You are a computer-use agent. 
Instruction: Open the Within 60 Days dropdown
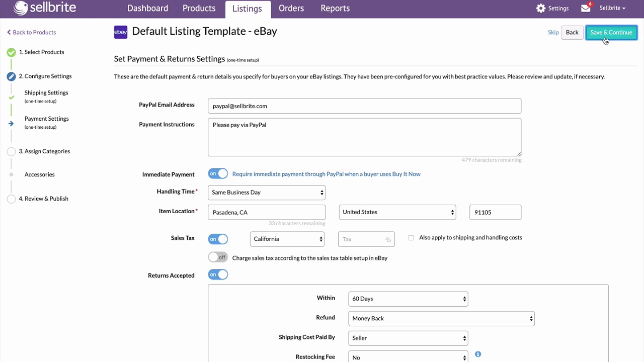click(x=408, y=299)
